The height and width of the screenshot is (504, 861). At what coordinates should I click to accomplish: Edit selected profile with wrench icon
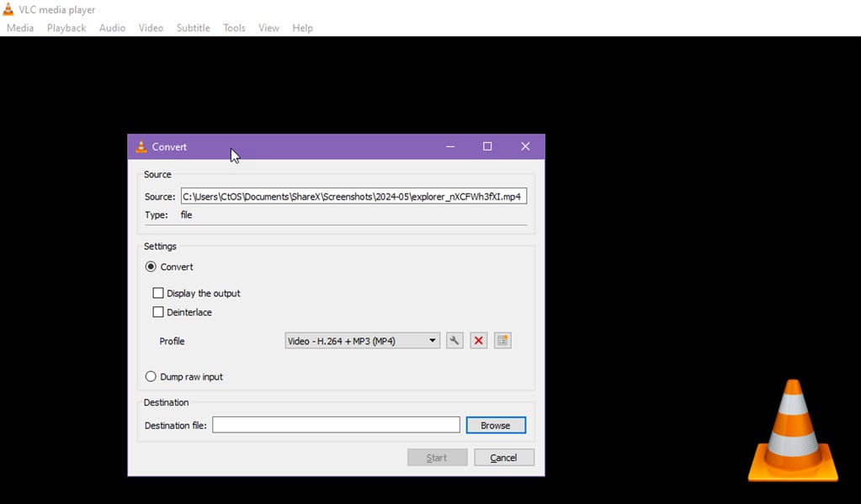(454, 341)
